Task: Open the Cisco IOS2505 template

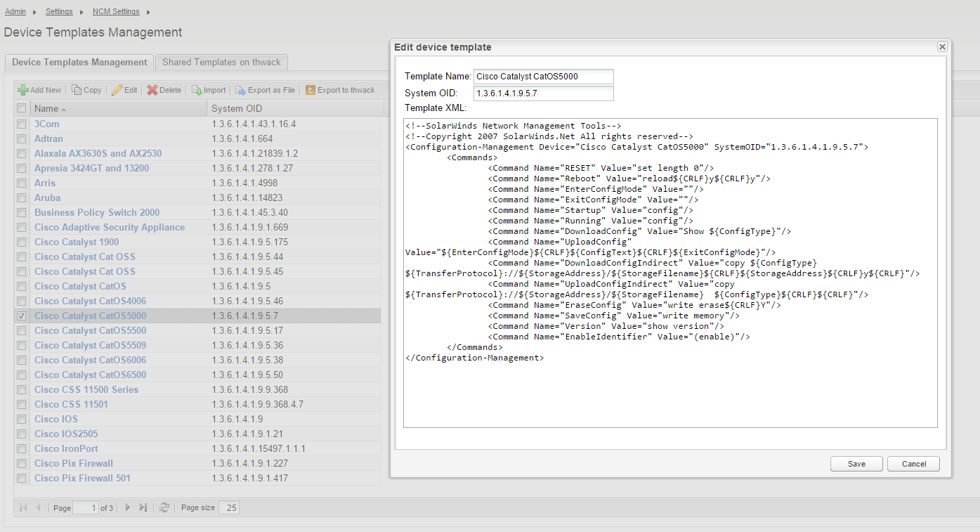Action: (66, 434)
